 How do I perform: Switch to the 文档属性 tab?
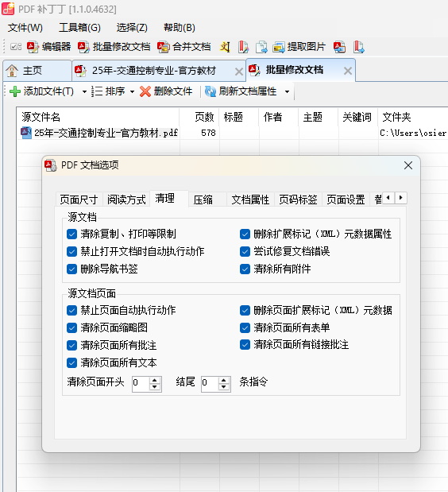[x=250, y=200]
